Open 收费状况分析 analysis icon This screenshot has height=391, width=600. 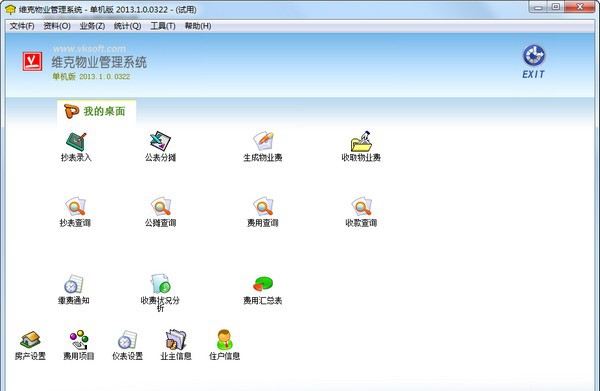pos(160,283)
